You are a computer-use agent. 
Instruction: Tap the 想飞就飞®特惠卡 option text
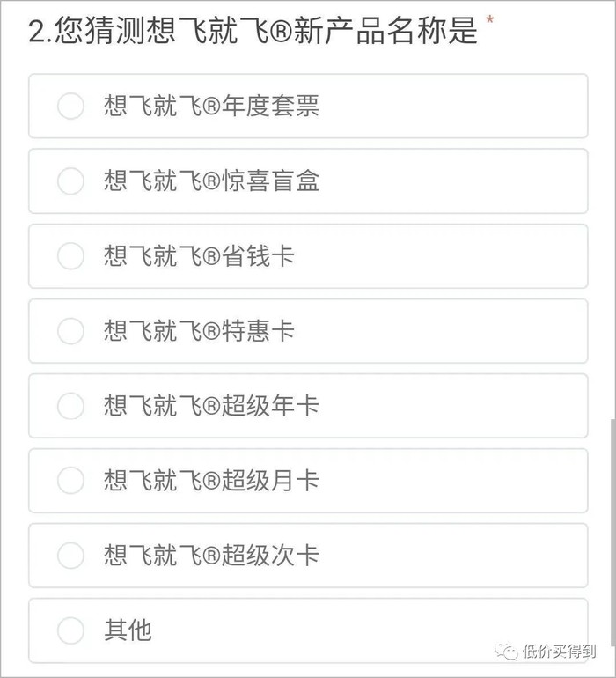(199, 331)
